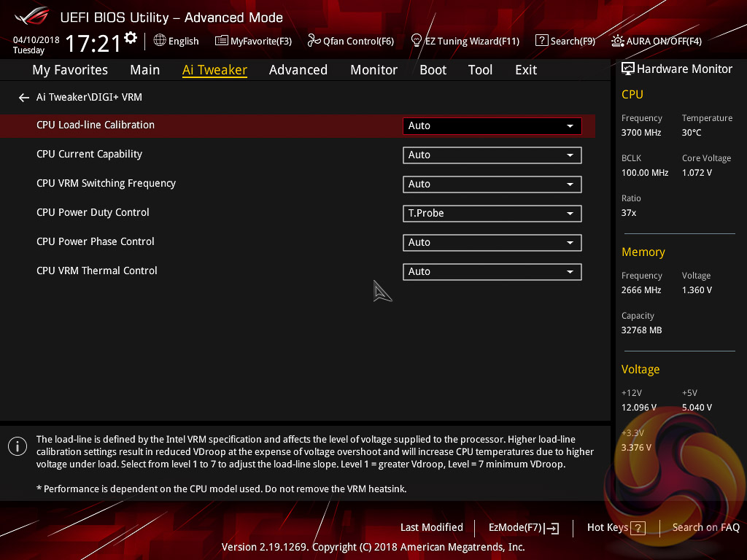Select the CPU Power Duty Control label

pyautogui.click(x=93, y=212)
